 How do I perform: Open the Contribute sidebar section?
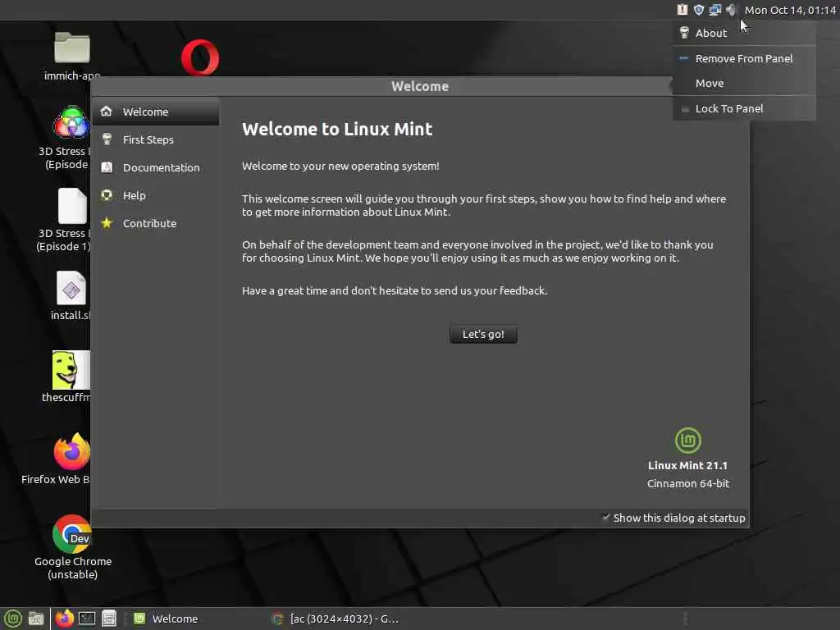pos(156,223)
